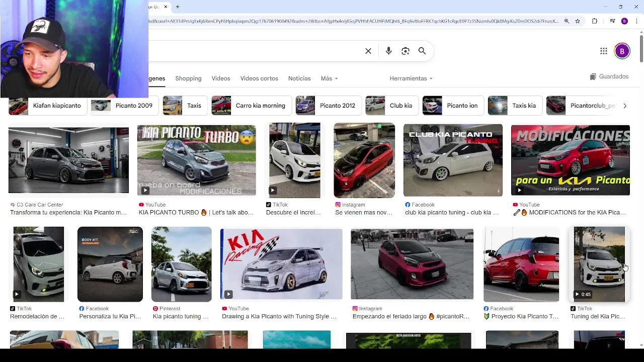Screen dimensions: 644x362
Task: Open link 'Personaliza tu Kia Pi...'
Action: pyautogui.click(x=110, y=317)
